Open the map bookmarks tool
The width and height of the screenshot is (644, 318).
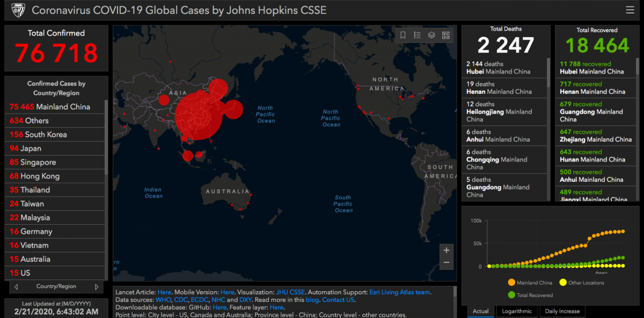tap(404, 35)
